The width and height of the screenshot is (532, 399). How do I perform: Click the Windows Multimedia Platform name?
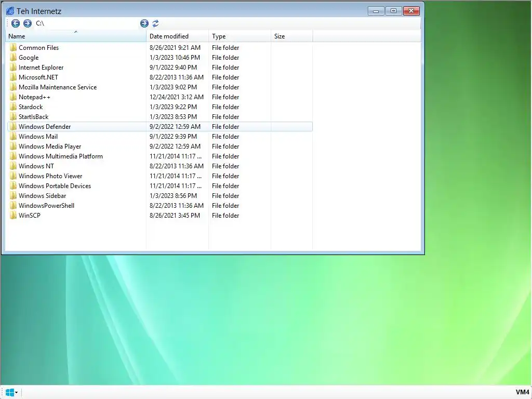coord(61,156)
